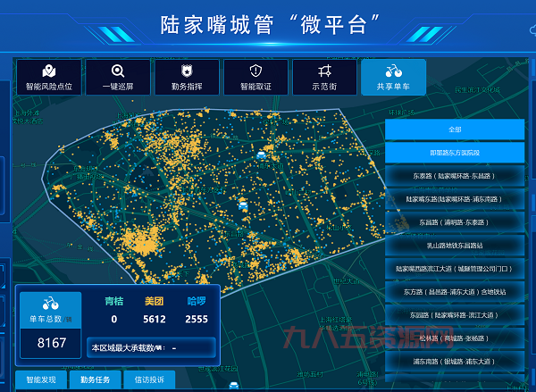Open the 智能取证 shield module
This screenshot has width=536, height=392.
click(255, 77)
